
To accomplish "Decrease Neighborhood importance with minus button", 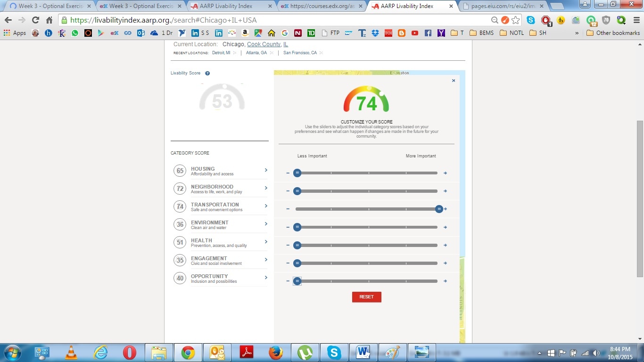I will (x=288, y=191).
